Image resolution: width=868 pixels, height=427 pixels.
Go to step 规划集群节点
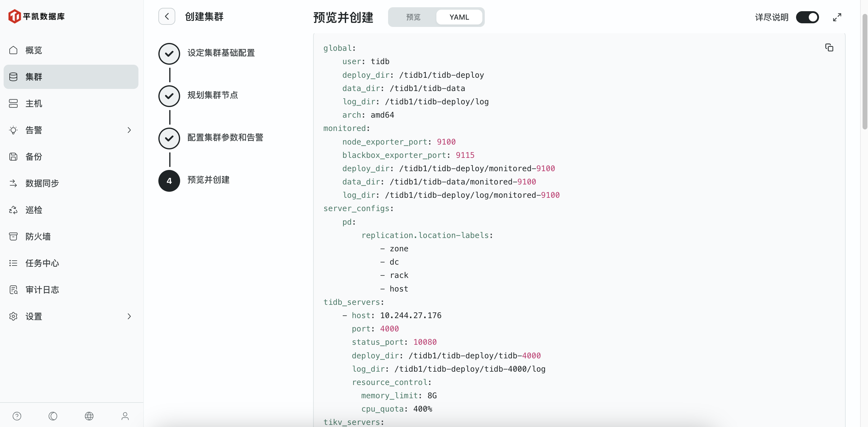tap(212, 95)
